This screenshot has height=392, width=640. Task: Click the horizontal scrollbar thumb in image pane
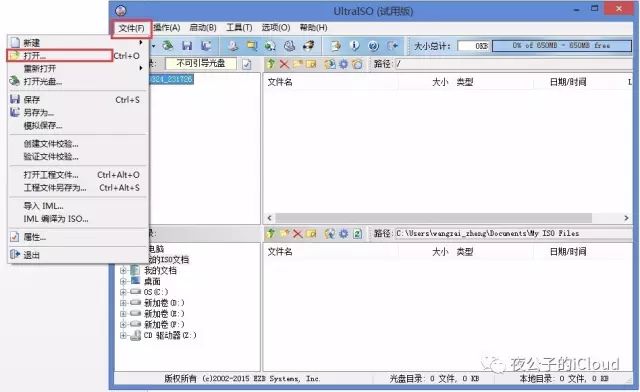point(433,218)
